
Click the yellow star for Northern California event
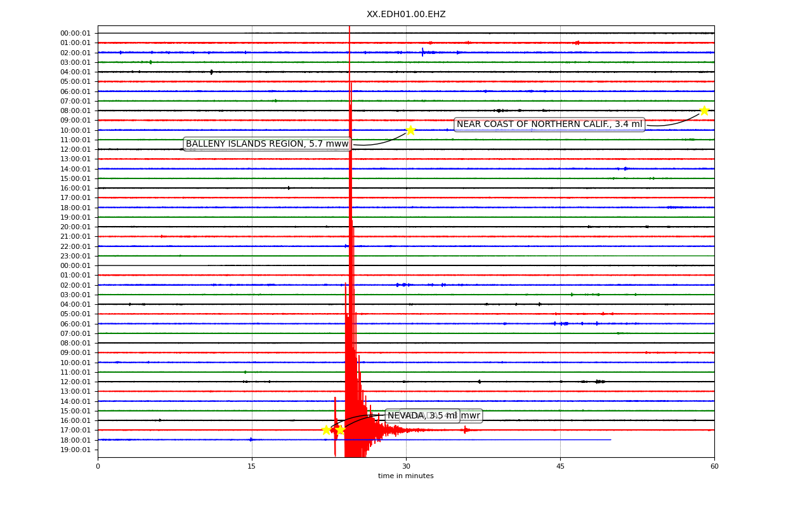[x=704, y=110]
